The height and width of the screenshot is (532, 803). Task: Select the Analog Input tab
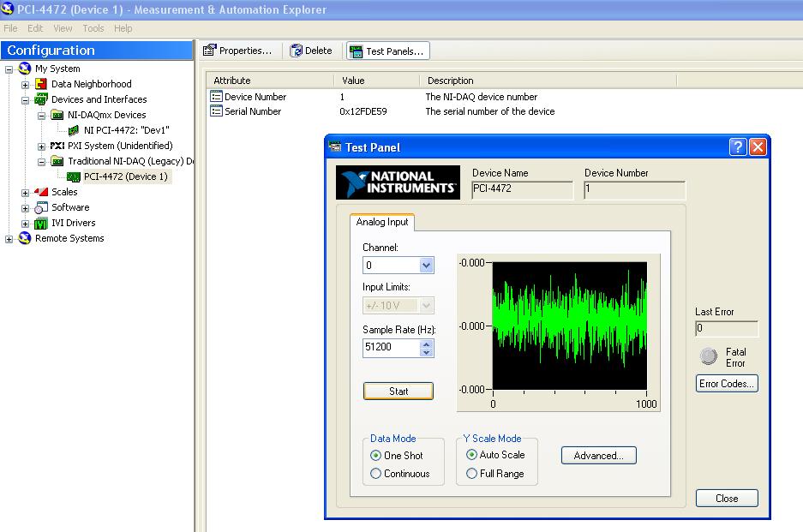point(382,222)
